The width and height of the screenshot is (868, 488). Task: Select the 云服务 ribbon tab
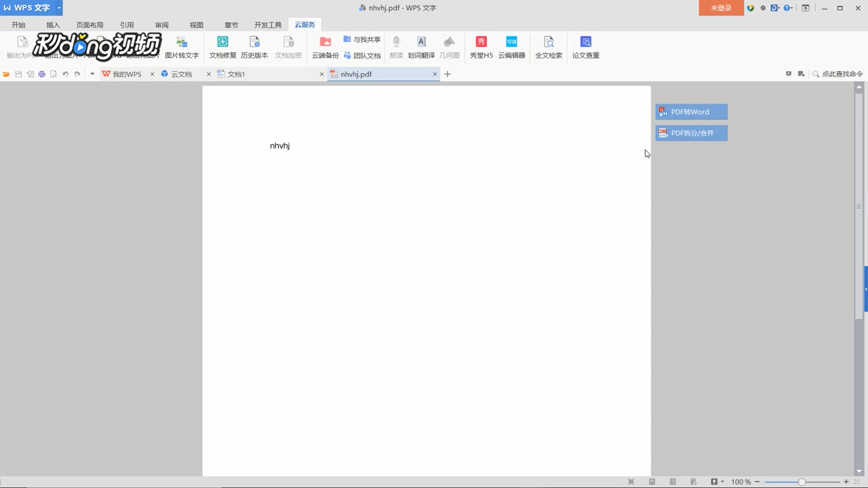pyautogui.click(x=304, y=25)
